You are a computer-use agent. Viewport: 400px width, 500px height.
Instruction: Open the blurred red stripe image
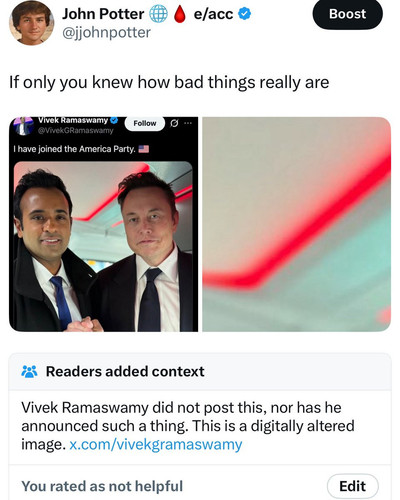coord(296,224)
